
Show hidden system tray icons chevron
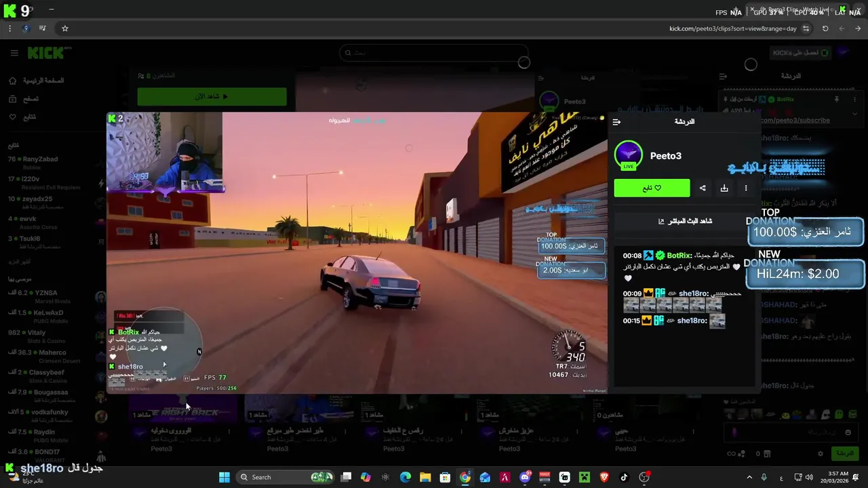[x=749, y=477]
